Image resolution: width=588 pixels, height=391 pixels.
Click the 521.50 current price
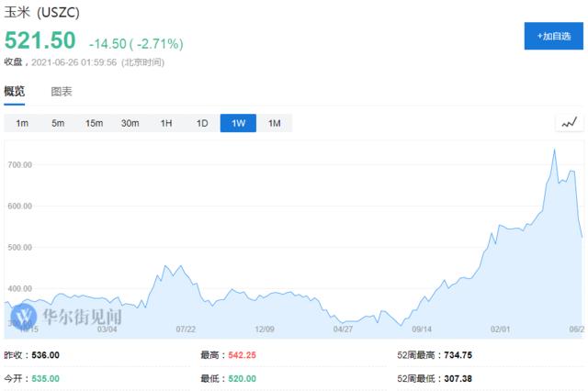(40, 41)
